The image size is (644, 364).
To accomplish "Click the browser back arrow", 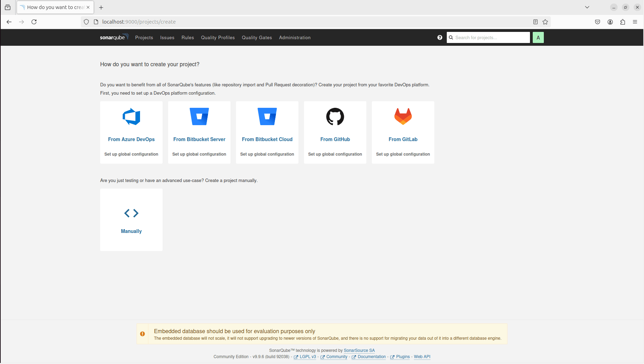I will pyautogui.click(x=9, y=22).
